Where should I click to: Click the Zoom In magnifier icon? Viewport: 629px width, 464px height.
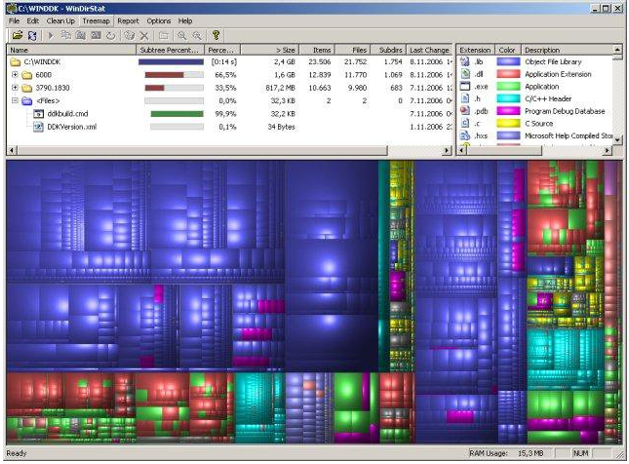[181, 34]
